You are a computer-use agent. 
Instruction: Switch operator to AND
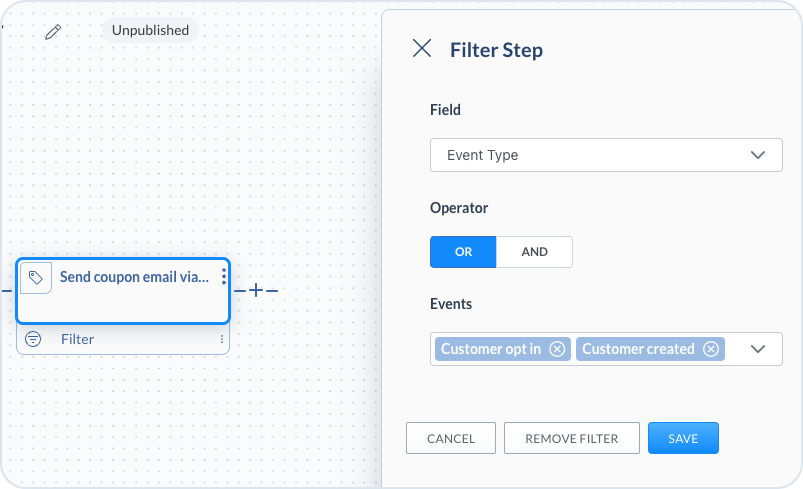pyautogui.click(x=534, y=252)
